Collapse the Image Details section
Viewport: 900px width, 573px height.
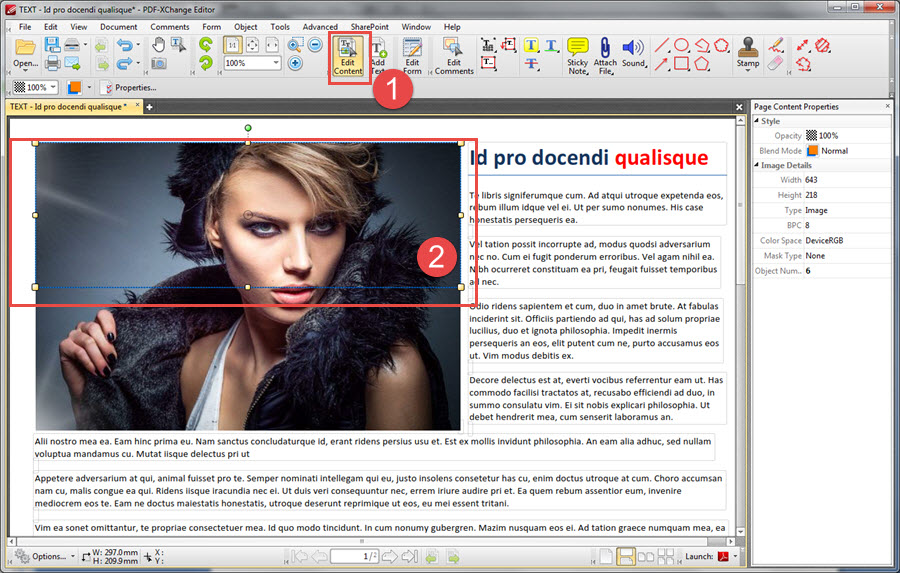coord(757,165)
